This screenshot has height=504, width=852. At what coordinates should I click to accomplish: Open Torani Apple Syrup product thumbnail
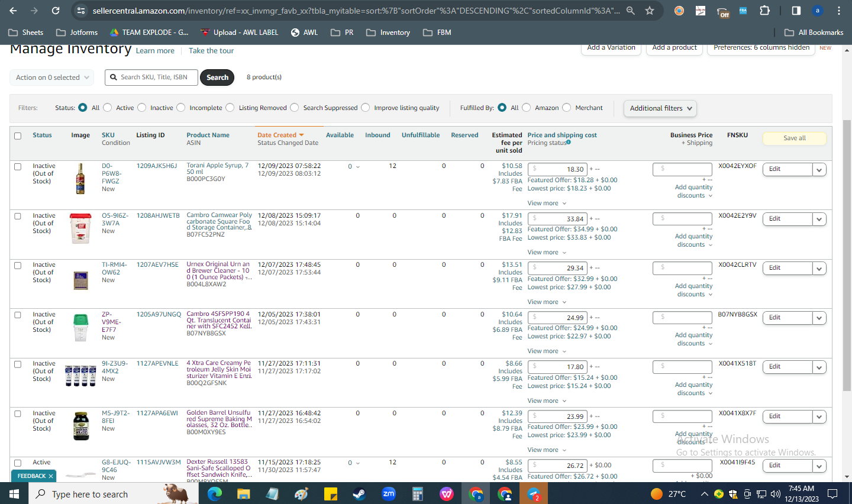coord(80,179)
